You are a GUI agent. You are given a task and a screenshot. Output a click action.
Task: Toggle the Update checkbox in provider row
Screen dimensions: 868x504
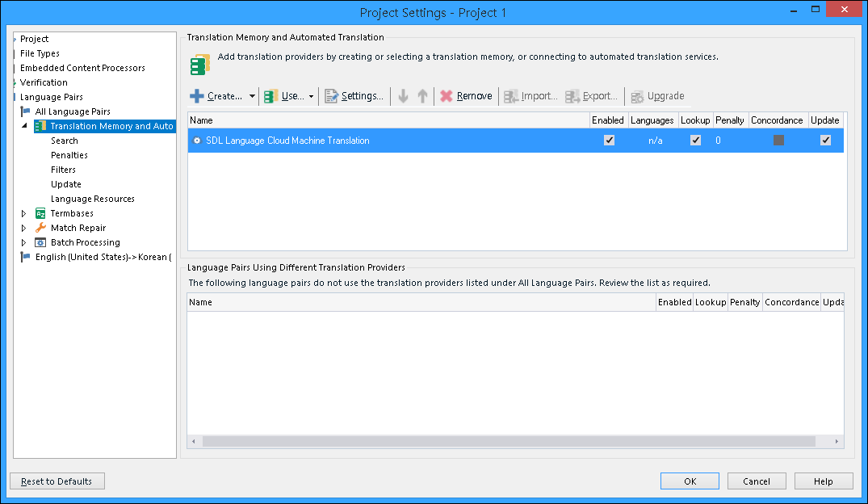(825, 140)
